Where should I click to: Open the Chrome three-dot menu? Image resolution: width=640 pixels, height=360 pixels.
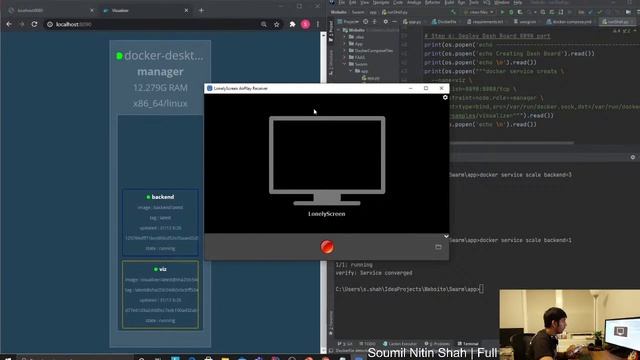click(x=318, y=24)
